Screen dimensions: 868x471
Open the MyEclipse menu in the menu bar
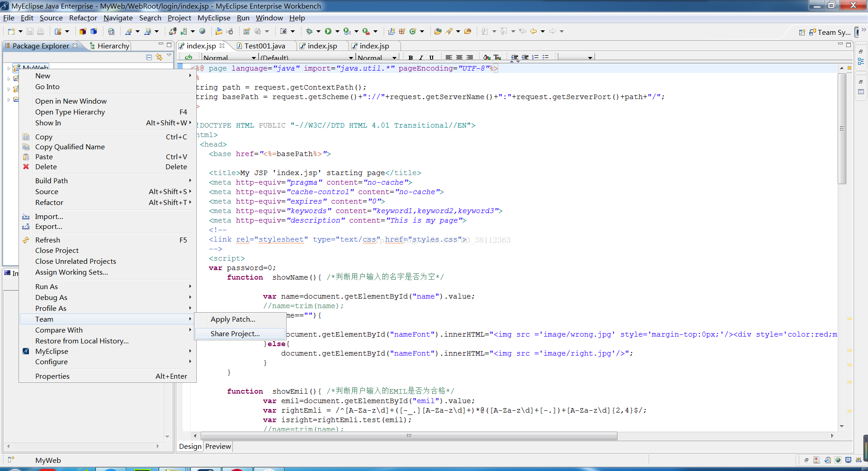(214, 18)
